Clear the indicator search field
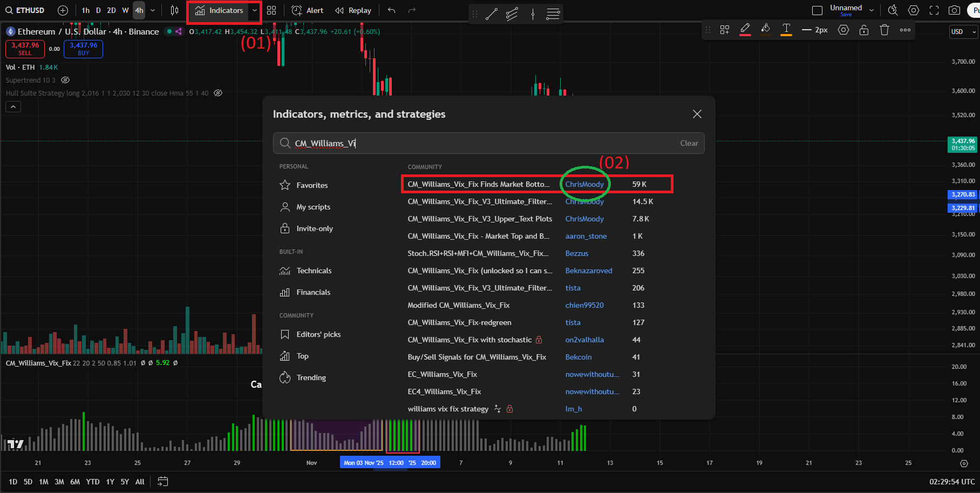Viewport: 980px width, 493px height. [689, 143]
